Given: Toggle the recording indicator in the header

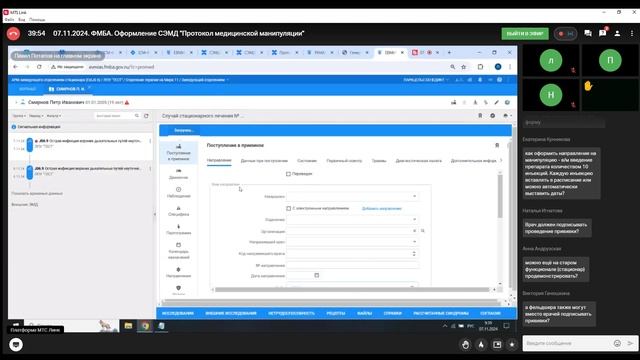Looking at the screenshot, I should pyautogui.click(x=565, y=33).
